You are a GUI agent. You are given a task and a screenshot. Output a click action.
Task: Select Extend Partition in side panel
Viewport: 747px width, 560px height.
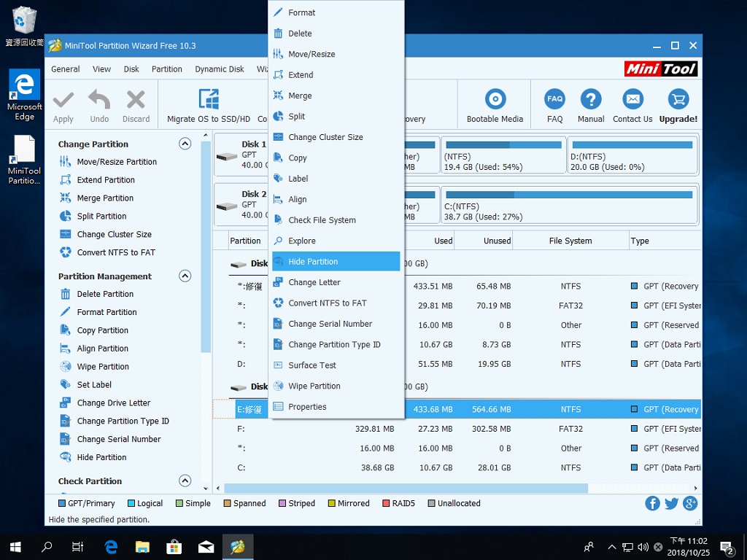pos(97,180)
